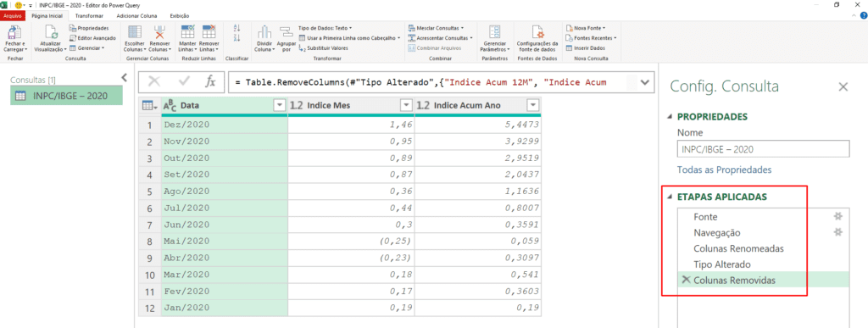This screenshot has height=328, width=868.
Task: Open the Editor Avançado
Action: click(x=92, y=38)
